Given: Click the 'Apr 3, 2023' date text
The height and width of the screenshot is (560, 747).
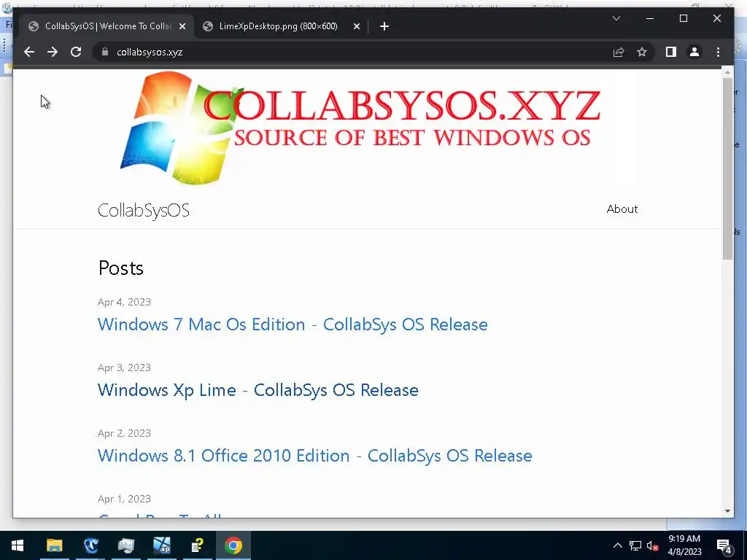Looking at the screenshot, I should click(124, 367).
